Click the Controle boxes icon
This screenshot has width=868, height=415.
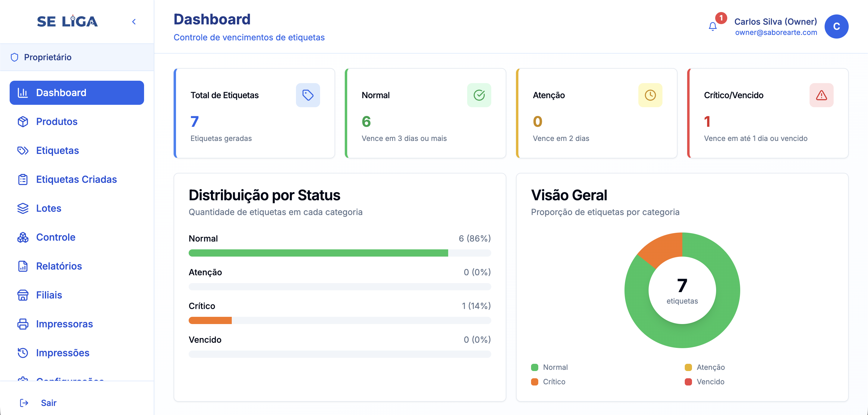pyautogui.click(x=23, y=237)
